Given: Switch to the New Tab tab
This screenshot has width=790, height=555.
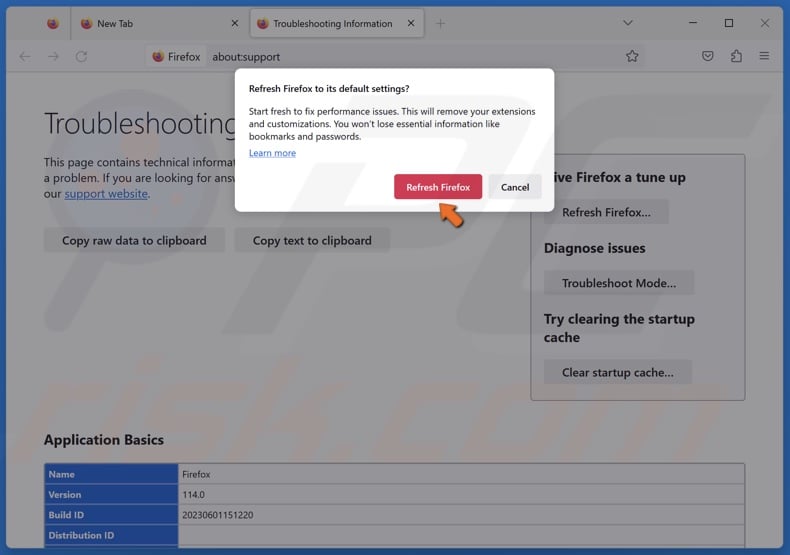Looking at the screenshot, I should coord(159,24).
